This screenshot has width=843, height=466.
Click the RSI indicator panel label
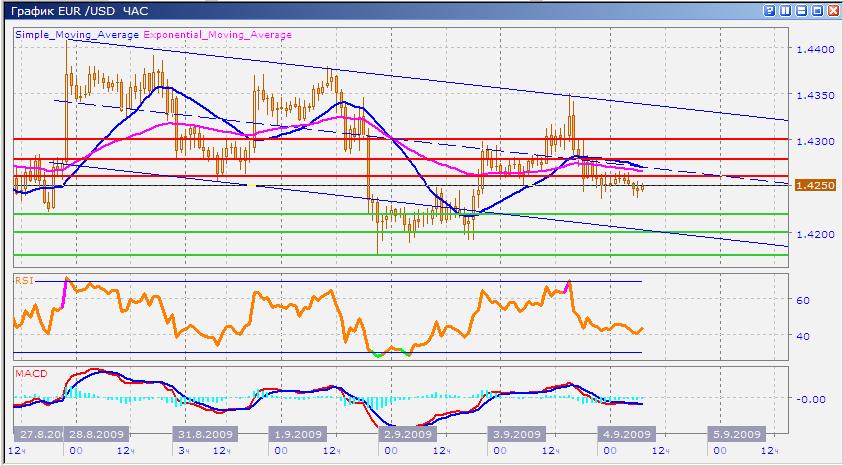coord(24,280)
